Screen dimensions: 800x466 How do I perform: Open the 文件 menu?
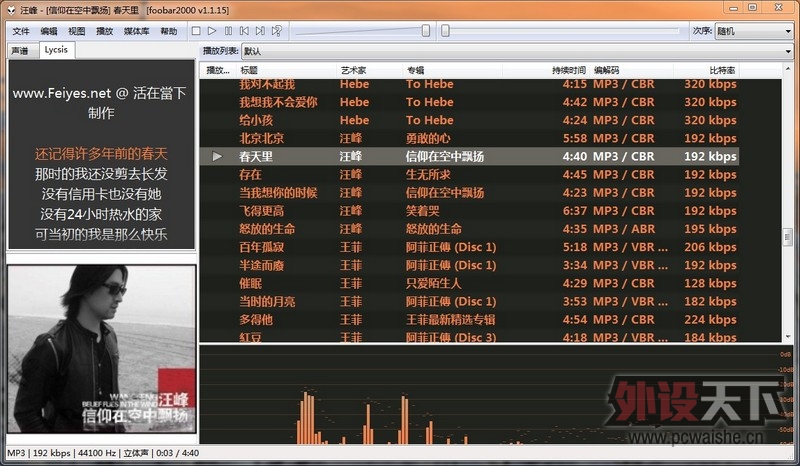pyautogui.click(x=21, y=31)
